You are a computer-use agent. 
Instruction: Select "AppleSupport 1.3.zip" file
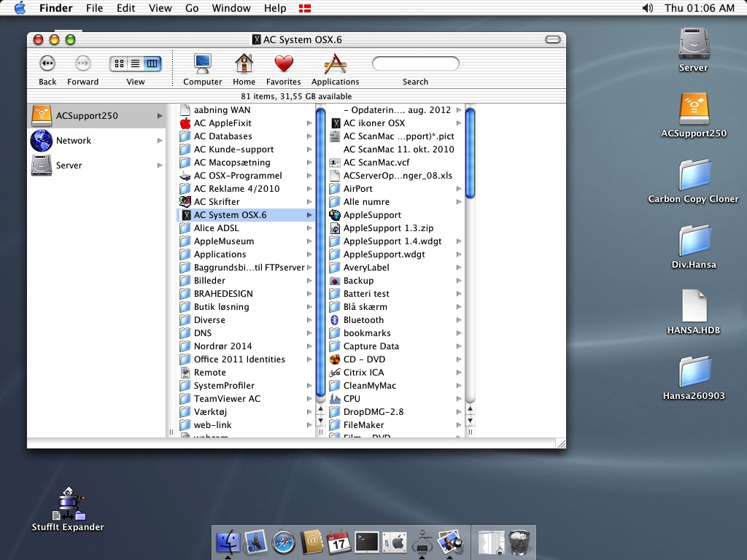point(396,228)
